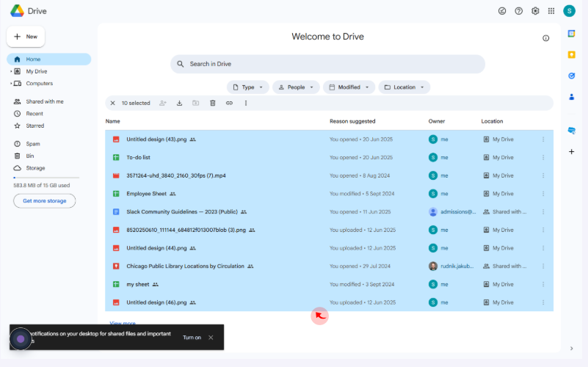Download the selected files
The width and height of the screenshot is (588, 367).
[179, 103]
